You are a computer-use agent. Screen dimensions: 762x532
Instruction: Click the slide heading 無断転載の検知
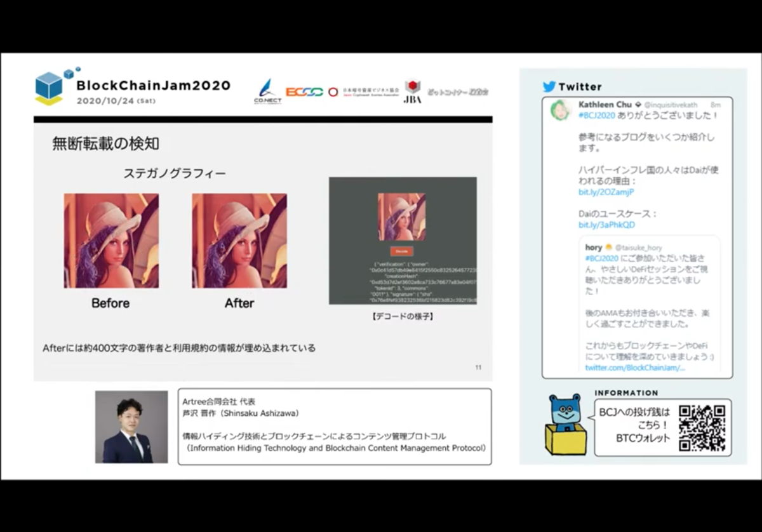tap(105, 144)
